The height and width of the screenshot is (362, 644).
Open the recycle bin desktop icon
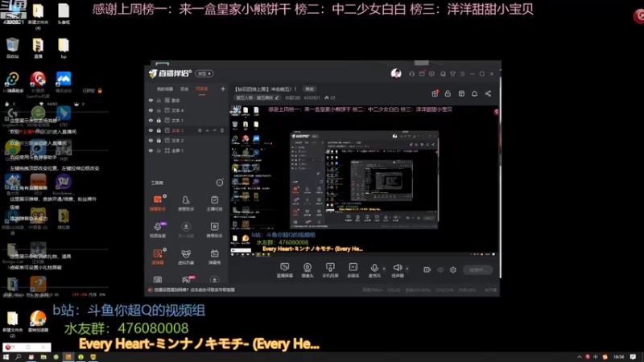click(x=13, y=47)
